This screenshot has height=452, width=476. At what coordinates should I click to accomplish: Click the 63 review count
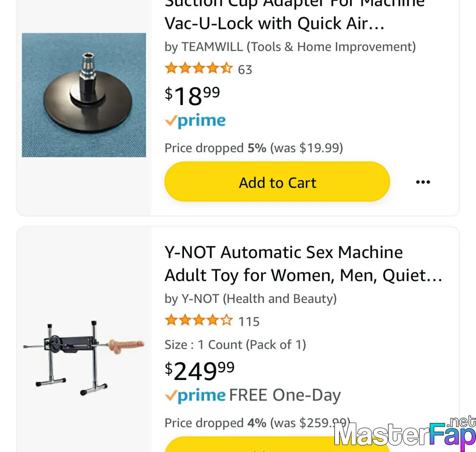pos(245,70)
